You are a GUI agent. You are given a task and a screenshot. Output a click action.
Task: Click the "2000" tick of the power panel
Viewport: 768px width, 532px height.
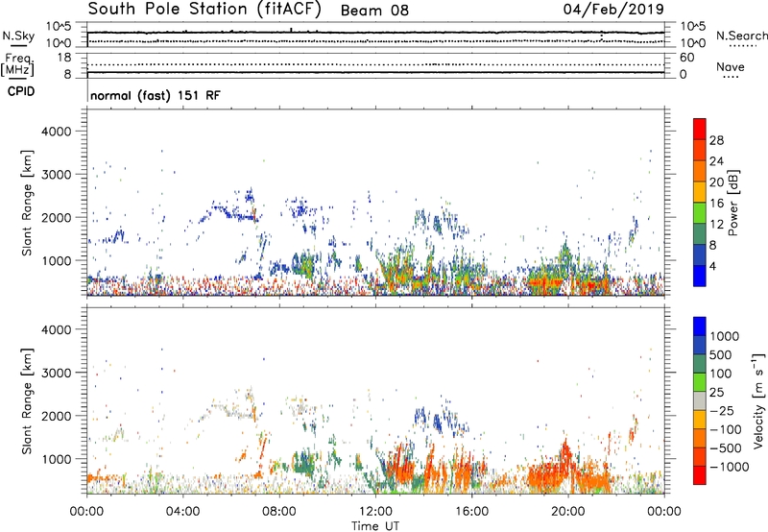56,217
